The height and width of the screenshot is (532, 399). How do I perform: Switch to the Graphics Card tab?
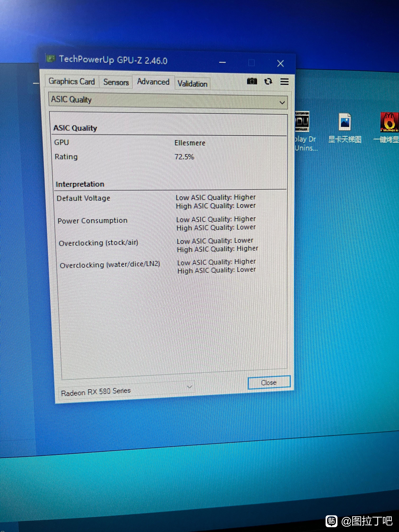click(x=72, y=82)
